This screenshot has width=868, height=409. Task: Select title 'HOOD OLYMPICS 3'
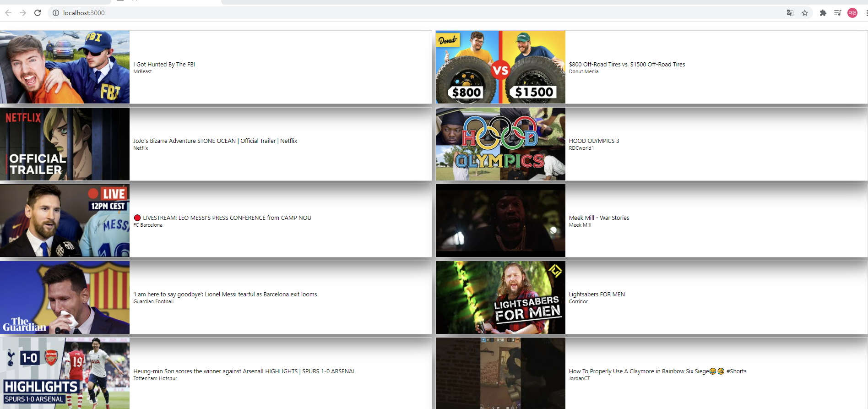594,141
